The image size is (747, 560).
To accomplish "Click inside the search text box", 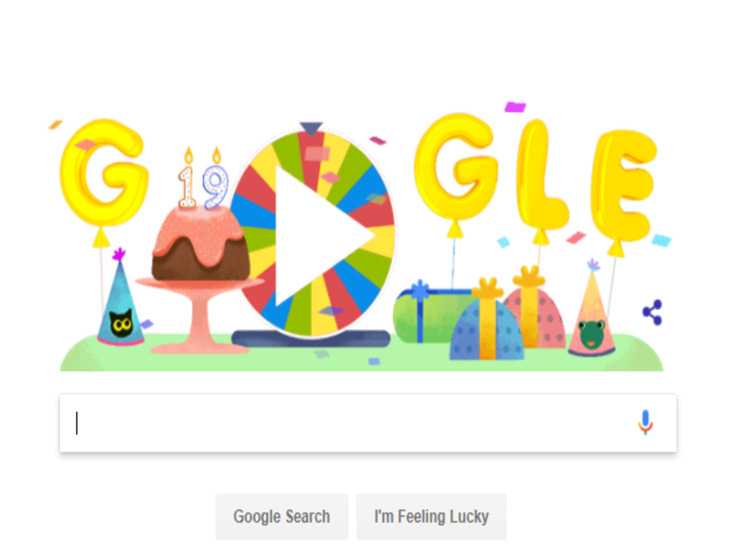I will tap(349, 423).
